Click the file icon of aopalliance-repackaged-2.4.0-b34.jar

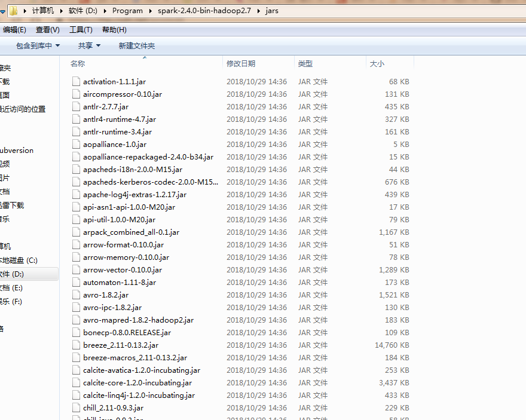[76, 157]
